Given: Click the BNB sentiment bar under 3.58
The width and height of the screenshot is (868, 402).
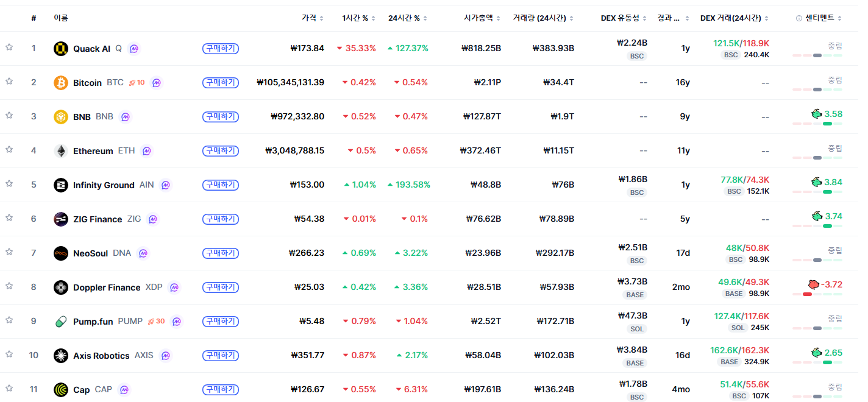Looking at the screenshot, I should pos(817,124).
